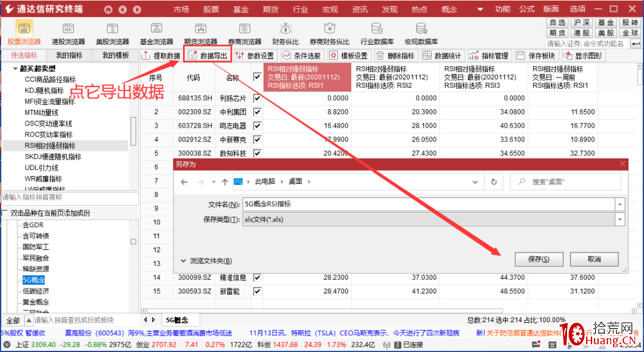The image size is (644, 352).
Task: Click the up-folder arrow in the 另存为 dialog
Action: pyautogui.click(x=224, y=182)
